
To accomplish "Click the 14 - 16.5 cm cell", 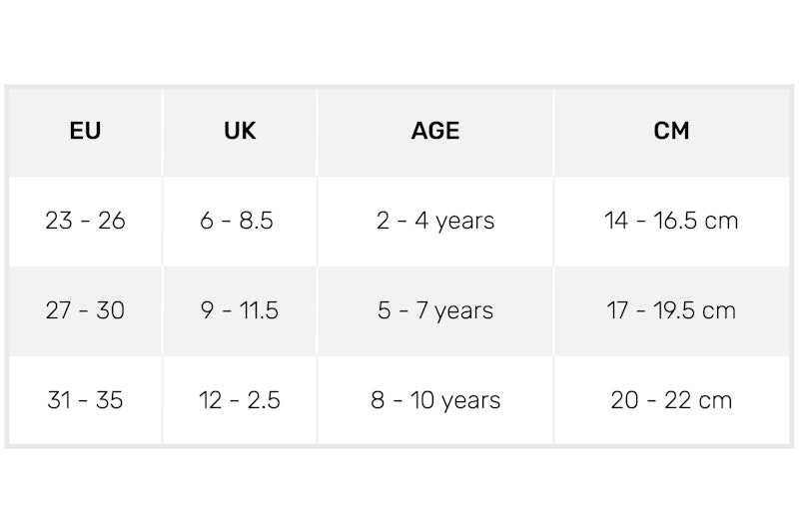I will 671,221.
